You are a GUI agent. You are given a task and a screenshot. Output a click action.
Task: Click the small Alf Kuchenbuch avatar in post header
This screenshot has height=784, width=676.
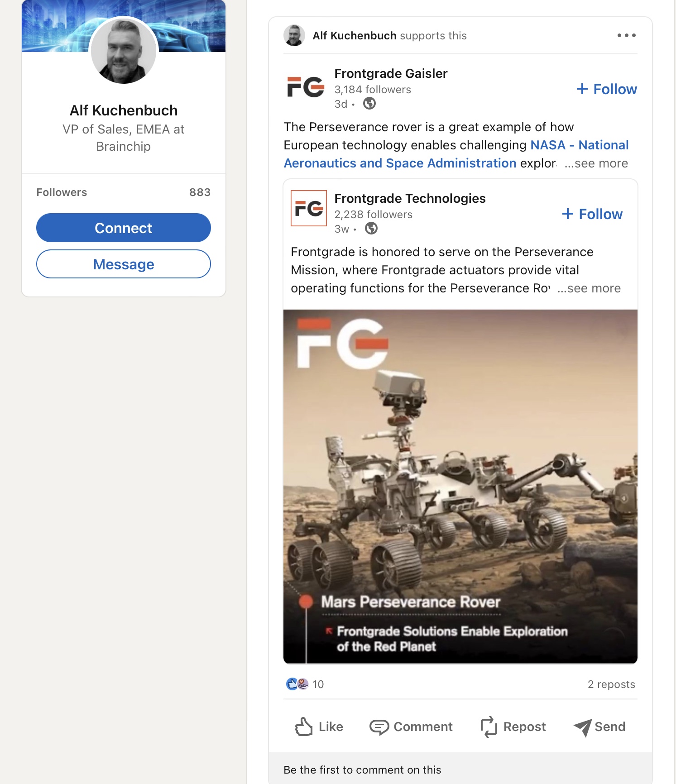coord(294,35)
